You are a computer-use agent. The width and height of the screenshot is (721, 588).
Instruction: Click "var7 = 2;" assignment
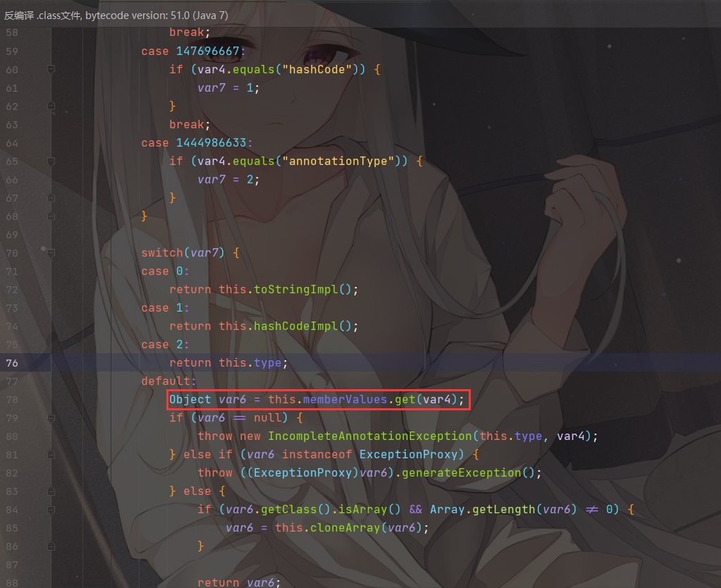coord(228,180)
